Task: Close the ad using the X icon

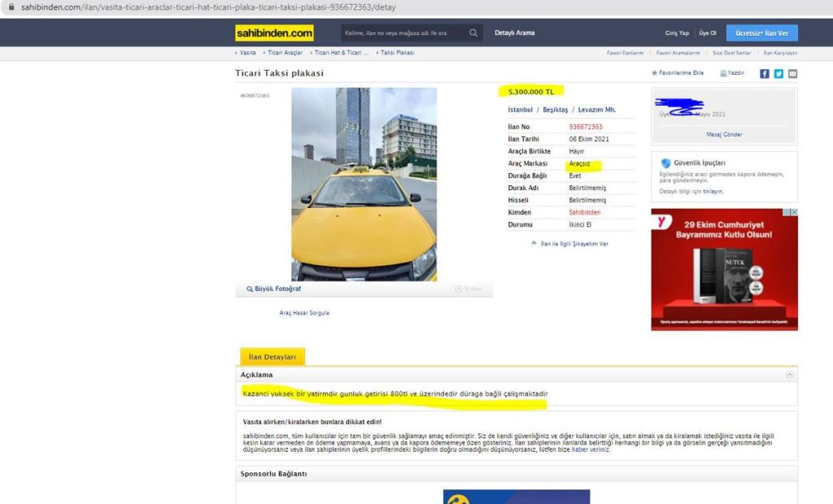Action: pyautogui.click(x=794, y=213)
